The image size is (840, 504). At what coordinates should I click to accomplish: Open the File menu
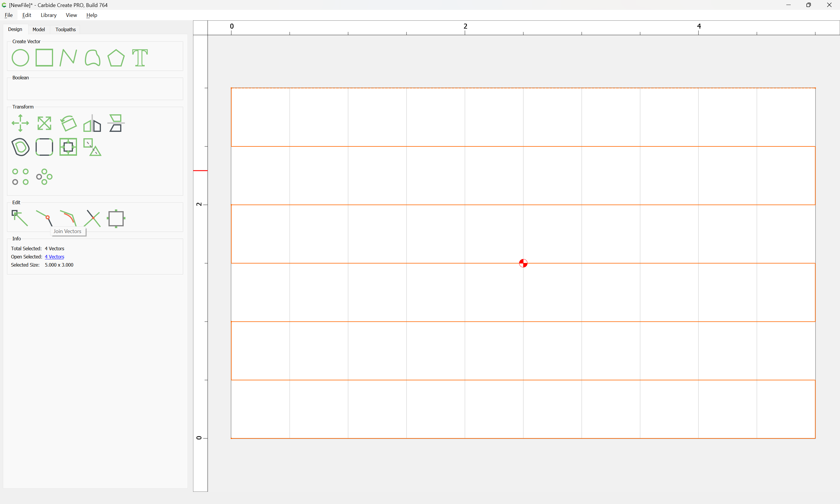[8, 15]
